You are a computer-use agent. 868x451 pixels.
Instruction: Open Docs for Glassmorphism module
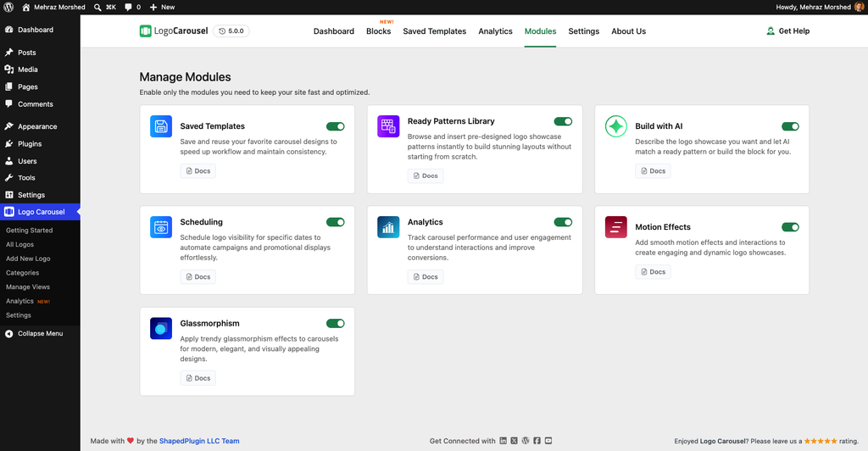click(198, 378)
